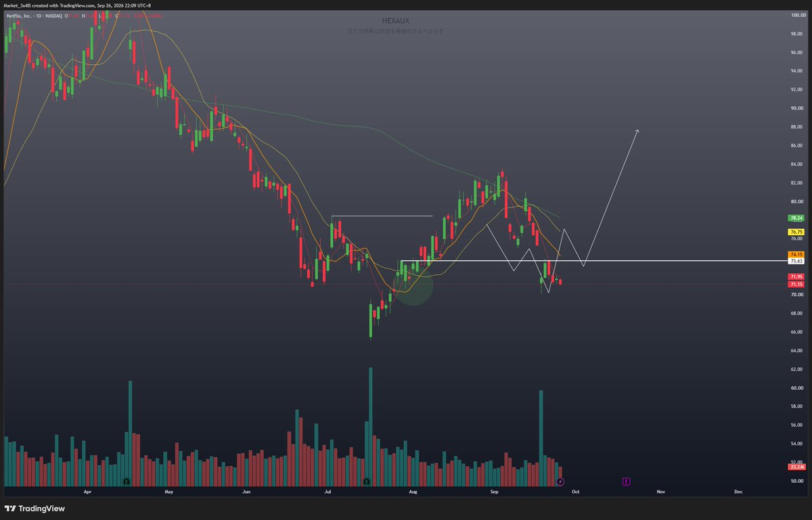Select the green highlighted circle on chart
Viewport: 812px width, 520px height.
click(413, 287)
